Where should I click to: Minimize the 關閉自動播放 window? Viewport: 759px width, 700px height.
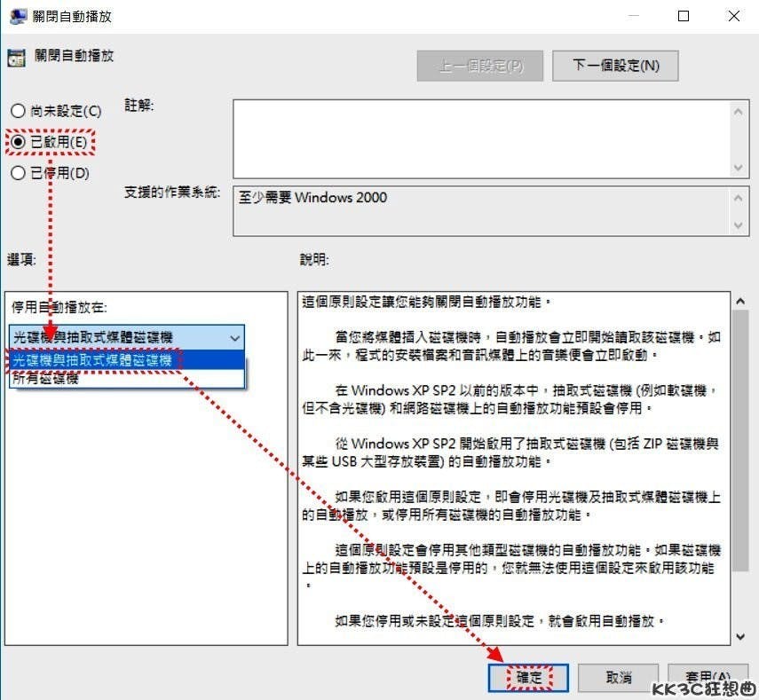633,16
